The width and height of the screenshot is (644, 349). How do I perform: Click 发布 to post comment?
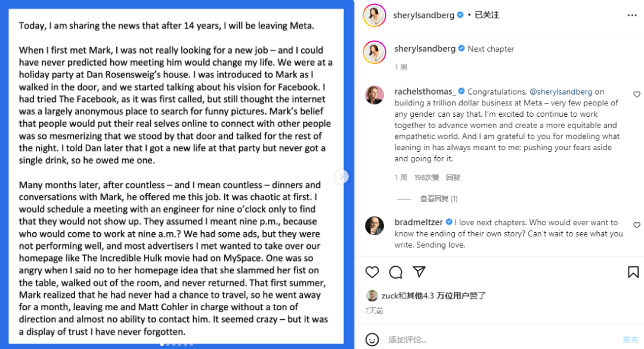pyautogui.click(x=631, y=339)
